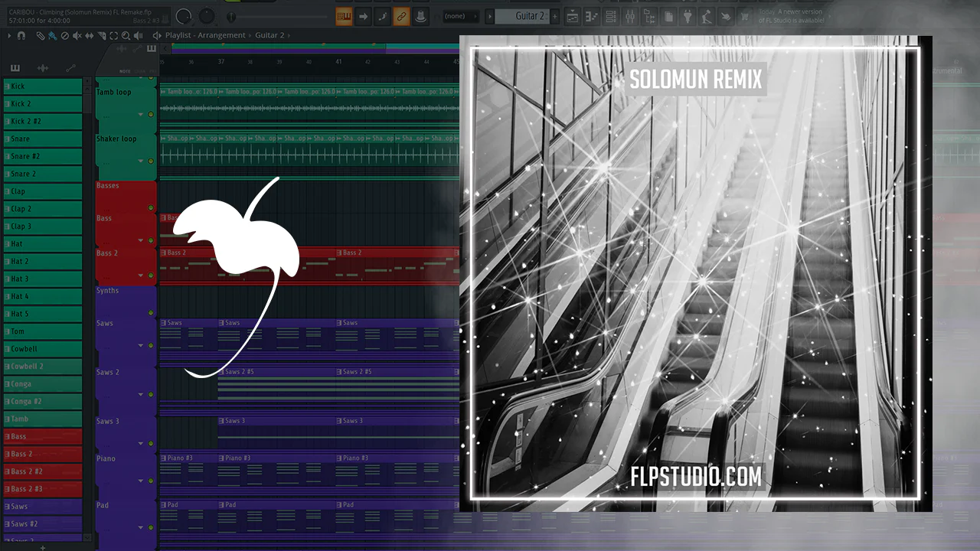Select the Select tool dashed box icon

[113, 35]
